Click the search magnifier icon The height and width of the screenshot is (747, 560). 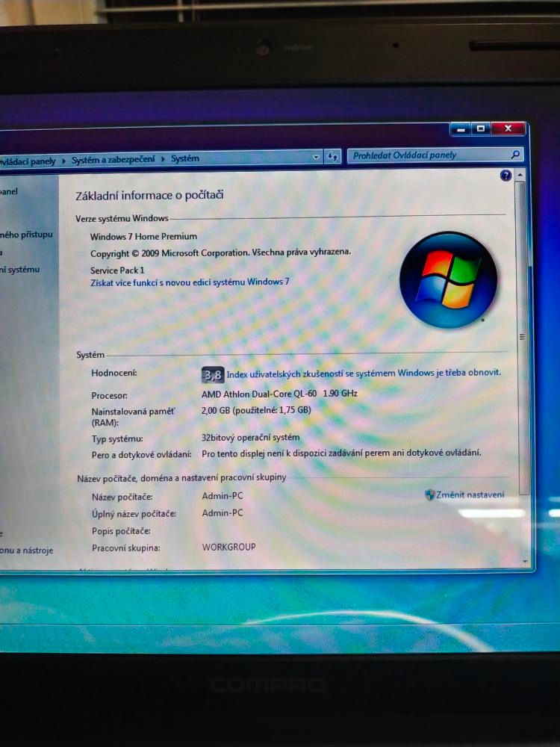(x=514, y=155)
